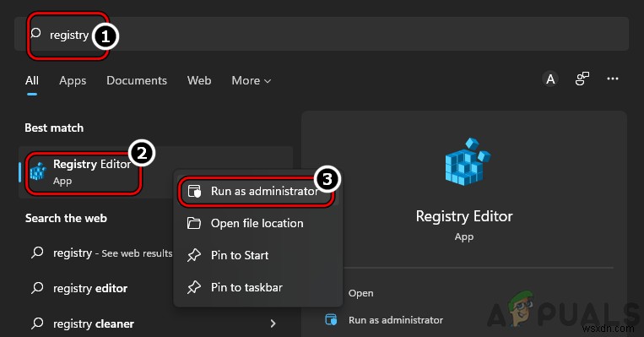Switch to the Web tab
The width and height of the screenshot is (644, 337).
click(199, 80)
